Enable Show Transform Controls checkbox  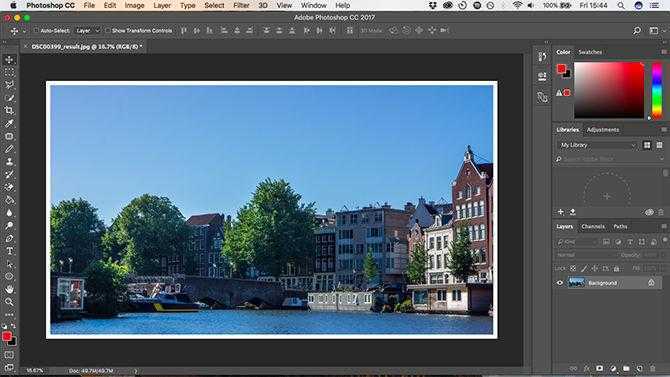click(107, 30)
